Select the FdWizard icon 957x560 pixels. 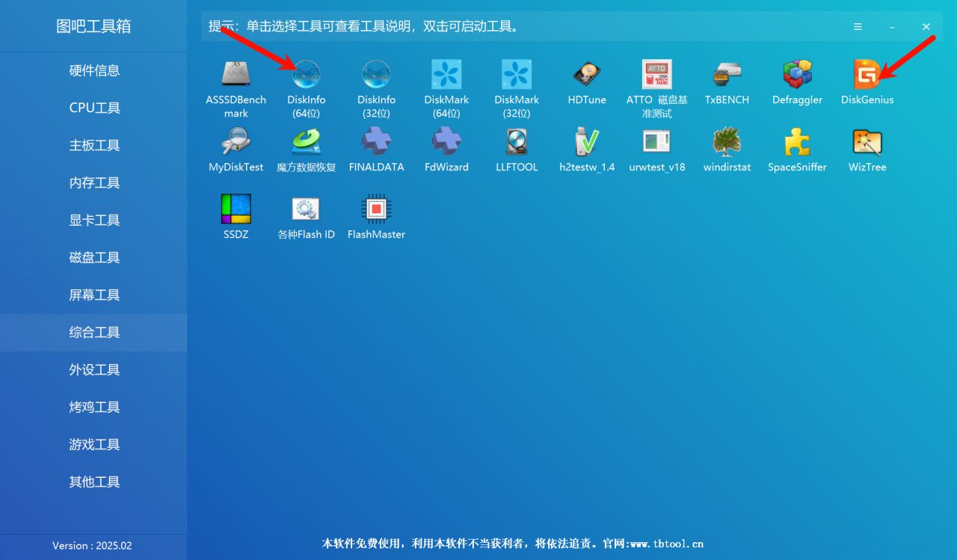coord(446,142)
